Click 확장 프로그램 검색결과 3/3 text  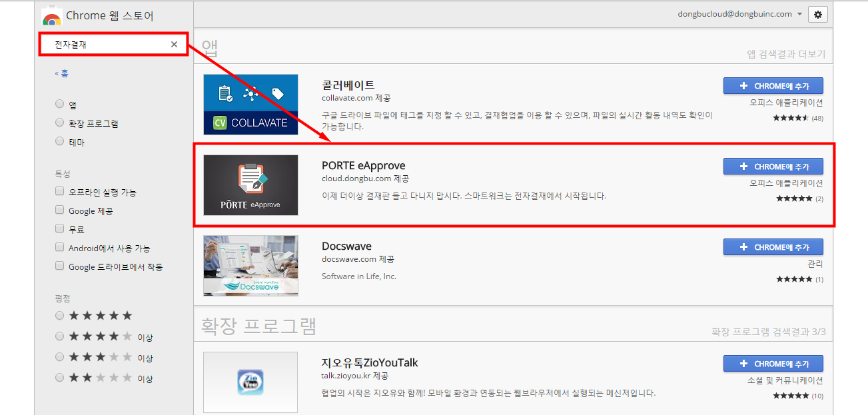tap(768, 332)
